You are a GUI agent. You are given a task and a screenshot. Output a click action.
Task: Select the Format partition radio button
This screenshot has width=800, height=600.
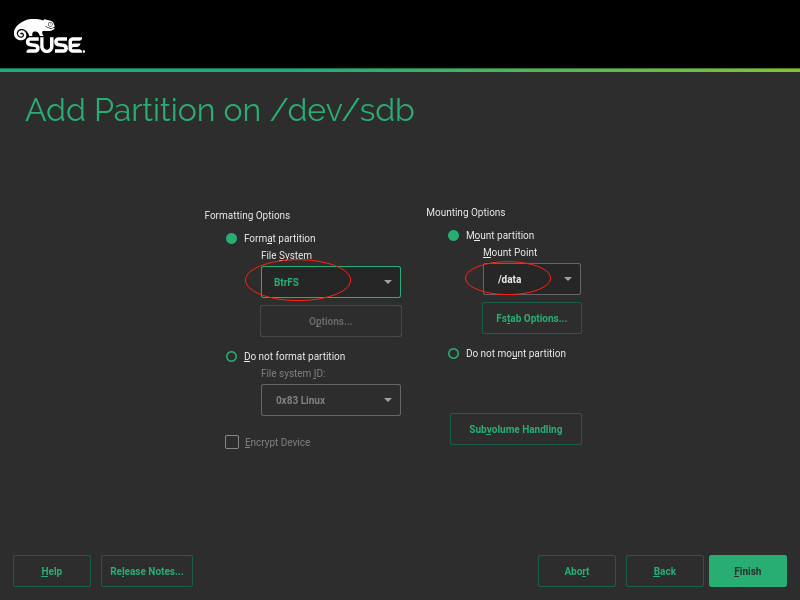[231, 238]
